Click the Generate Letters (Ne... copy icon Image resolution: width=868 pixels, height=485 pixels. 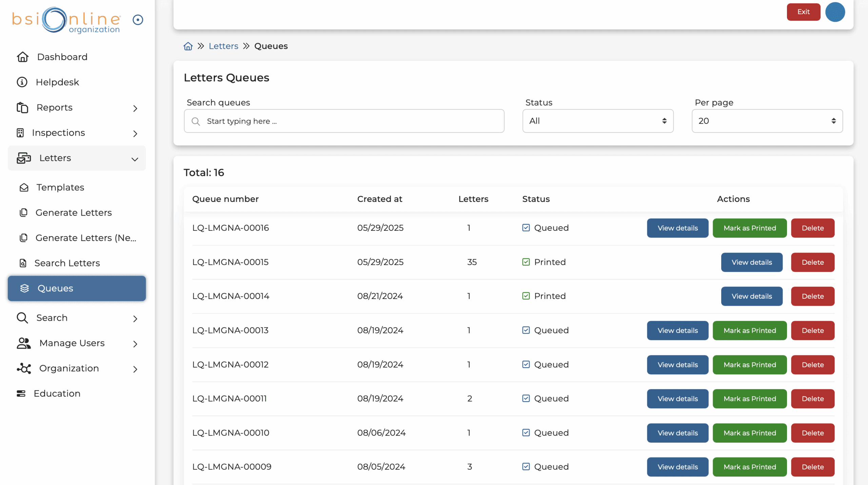23,238
